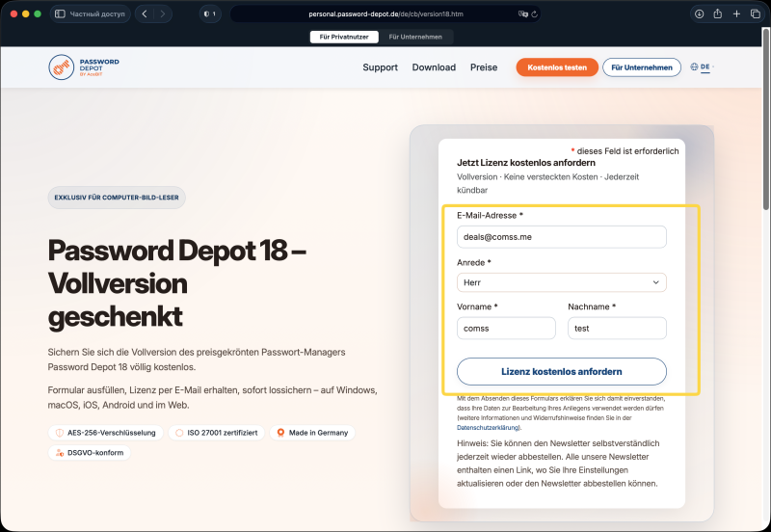771x532 pixels.
Task: Click the Kostenlos testen button
Action: click(557, 67)
